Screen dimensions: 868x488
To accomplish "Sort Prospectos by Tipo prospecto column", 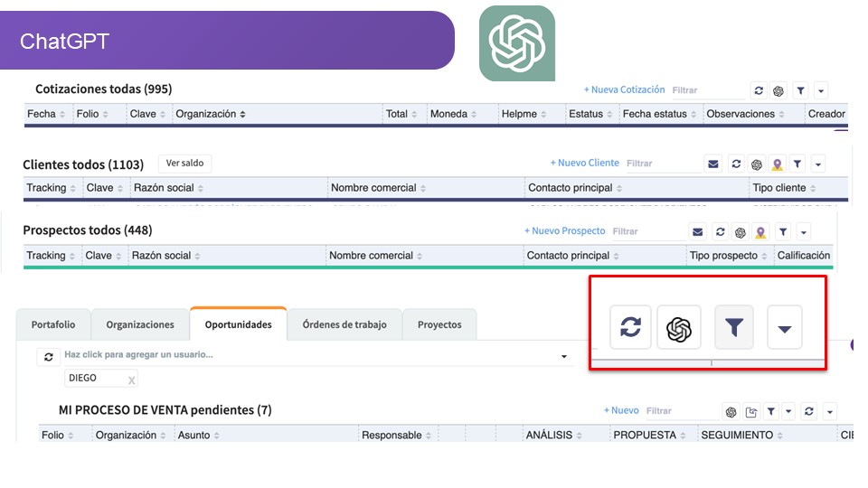I will pyautogui.click(x=729, y=256).
